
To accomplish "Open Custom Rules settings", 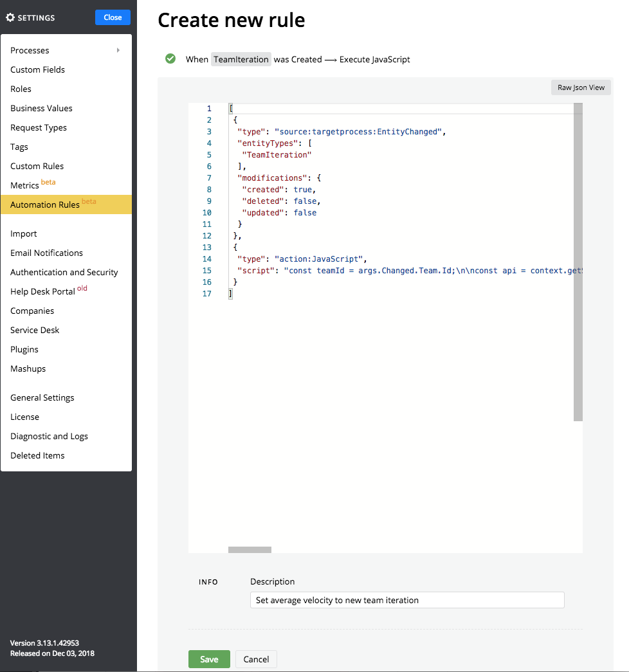I will (x=37, y=166).
